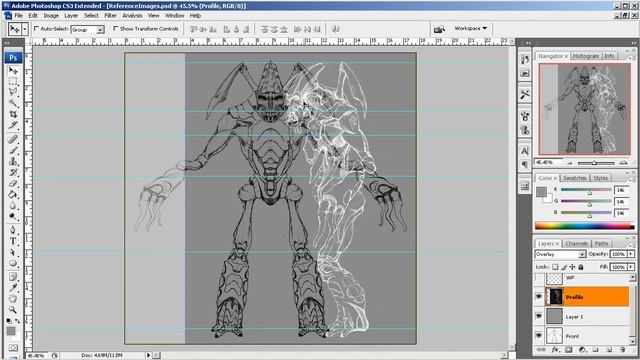Enable Show Transform Controls checkbox

(116, 29)
